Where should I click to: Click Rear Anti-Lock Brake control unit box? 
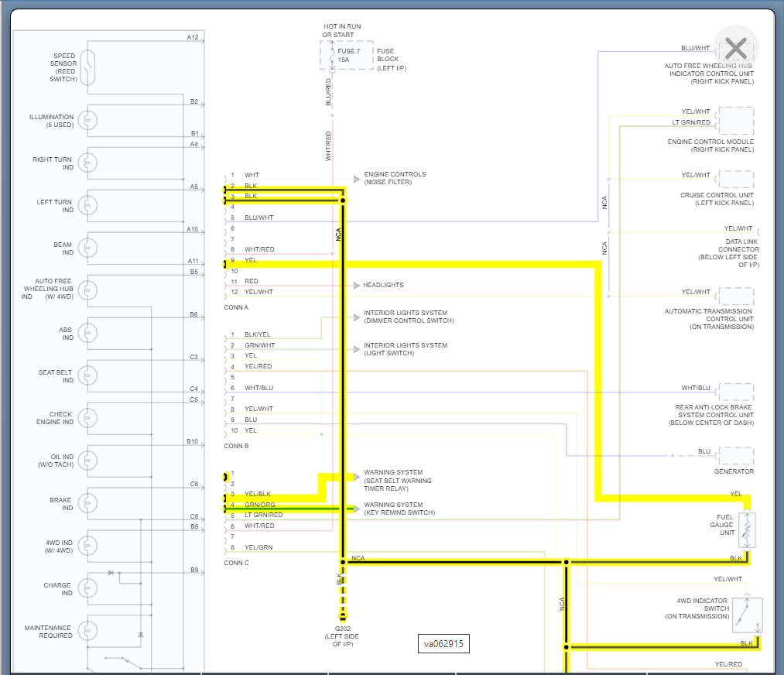point(736,392)
